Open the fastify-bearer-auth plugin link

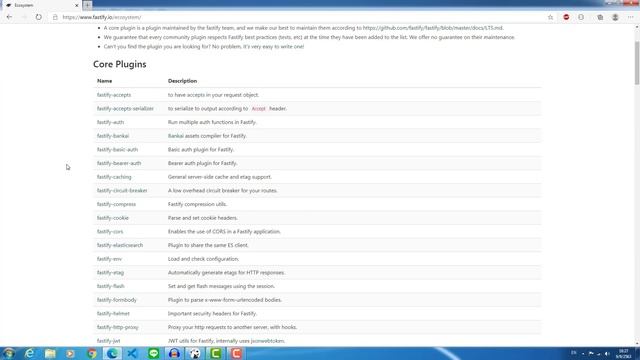click(x=119, y=163)
